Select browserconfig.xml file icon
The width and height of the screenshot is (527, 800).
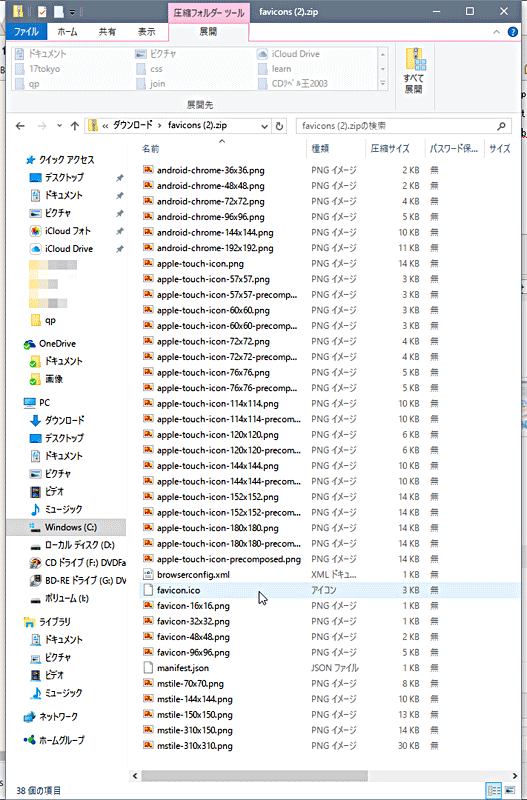point(148,575)
